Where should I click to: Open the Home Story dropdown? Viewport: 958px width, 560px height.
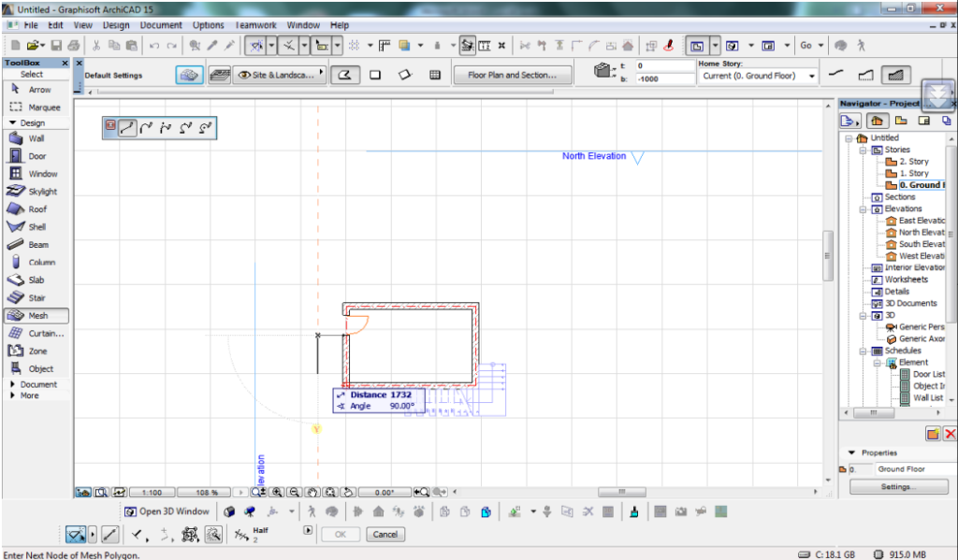click(811, 76)
